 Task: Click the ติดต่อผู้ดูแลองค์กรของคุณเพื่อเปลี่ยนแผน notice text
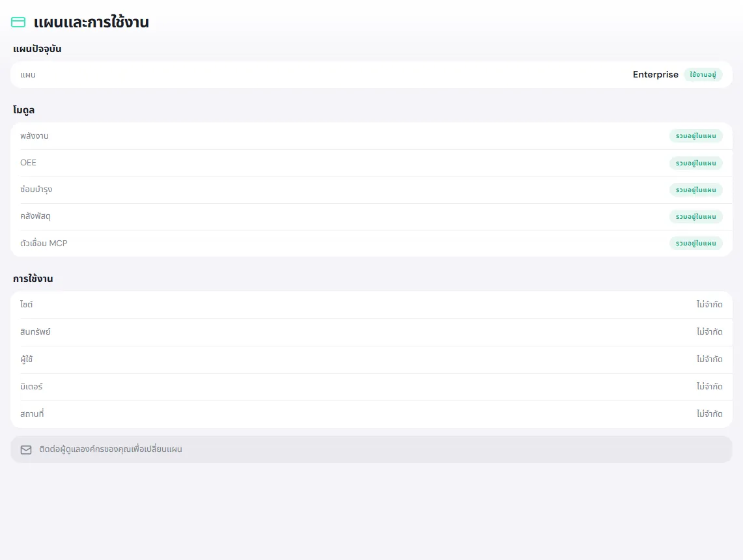point(111,449)
